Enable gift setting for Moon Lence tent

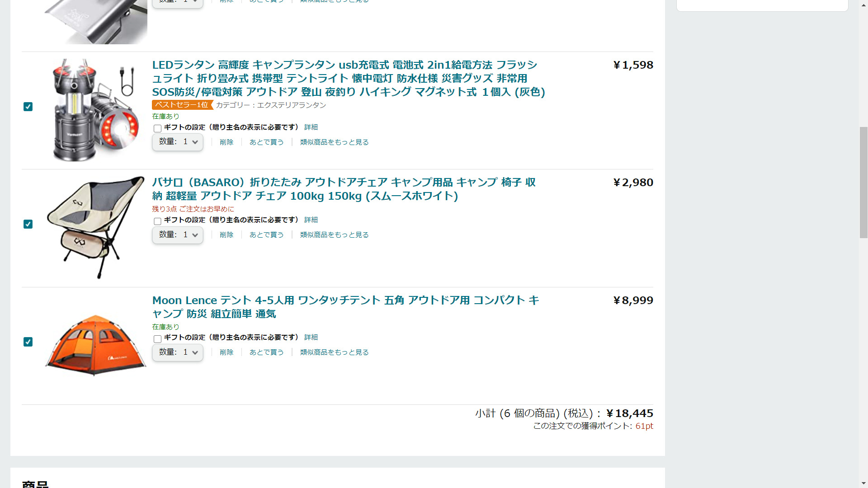157,339
